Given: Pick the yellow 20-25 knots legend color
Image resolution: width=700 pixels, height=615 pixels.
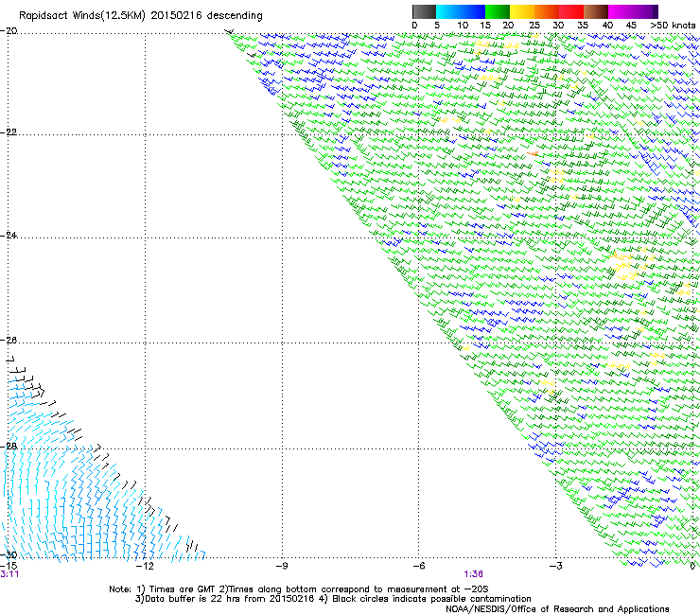Looking at the screenshot, I should click(522, 11).
